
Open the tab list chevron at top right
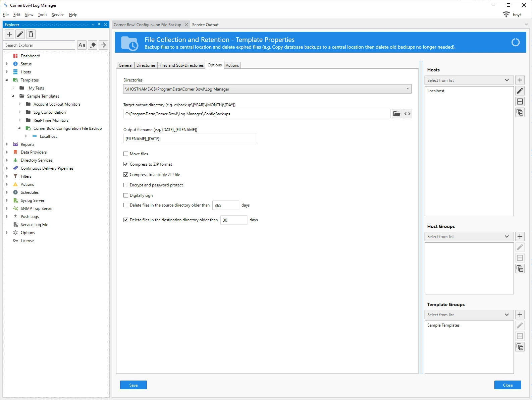coord(526,24)
